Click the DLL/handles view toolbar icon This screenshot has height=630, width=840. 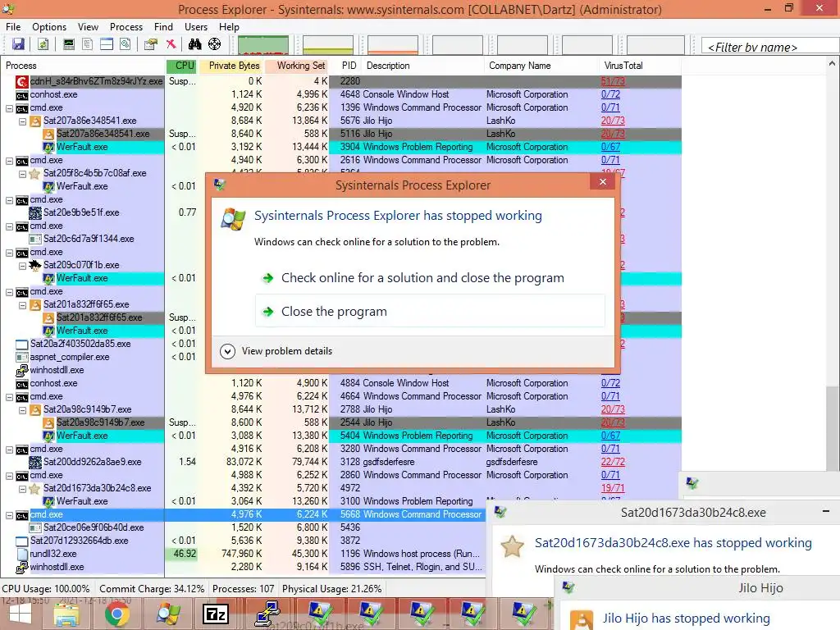click(126, 44)
